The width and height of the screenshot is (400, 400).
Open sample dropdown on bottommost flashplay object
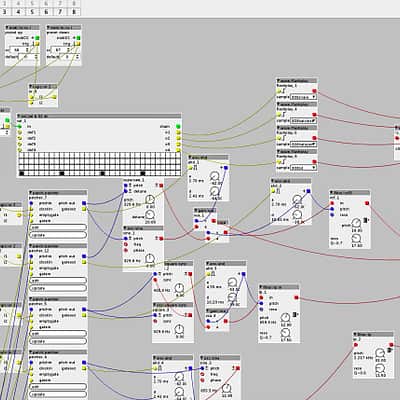(303, 168)
